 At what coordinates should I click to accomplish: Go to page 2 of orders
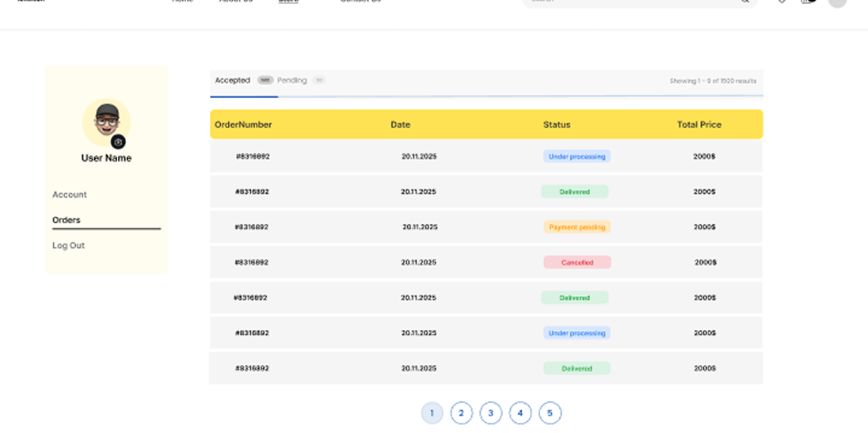click(x=461, y=413)
